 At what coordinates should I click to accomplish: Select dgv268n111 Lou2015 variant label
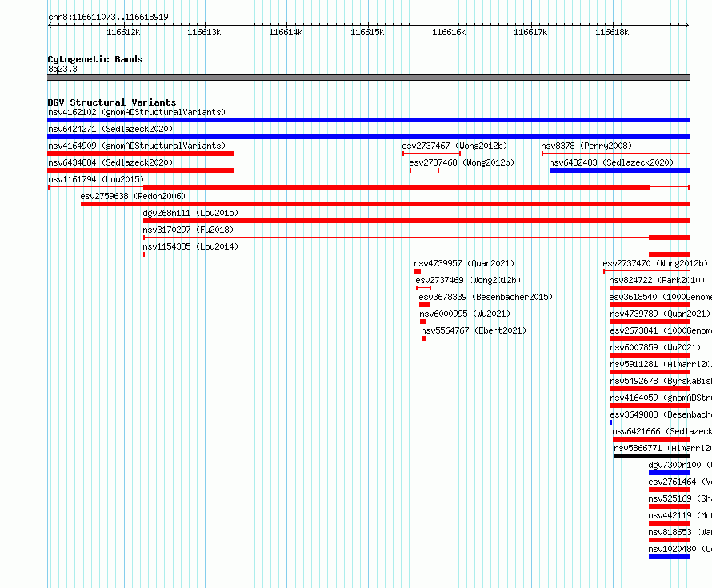pos(190,213)
